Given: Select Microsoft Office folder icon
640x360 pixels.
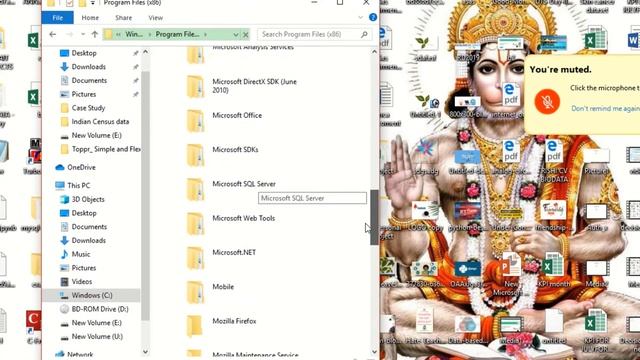Looking at the screenshot, I should (195, 121).
